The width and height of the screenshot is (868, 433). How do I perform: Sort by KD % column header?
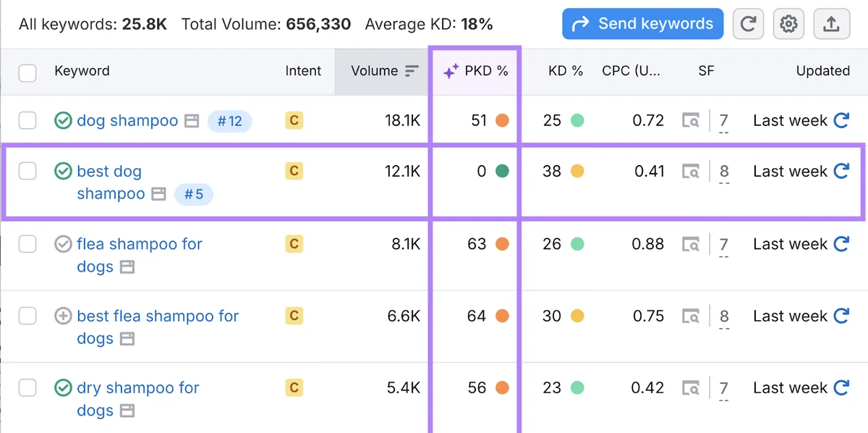pyautogui.click(x=566, y=71)
